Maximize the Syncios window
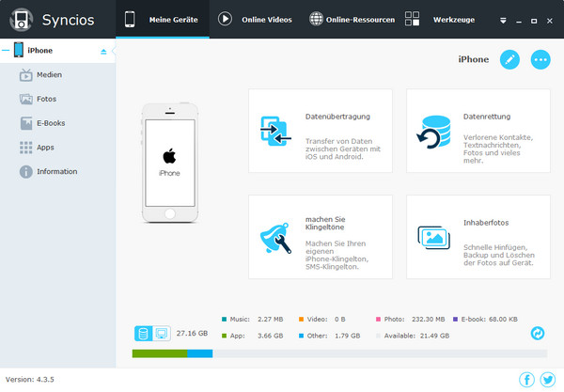 [534, 22]
